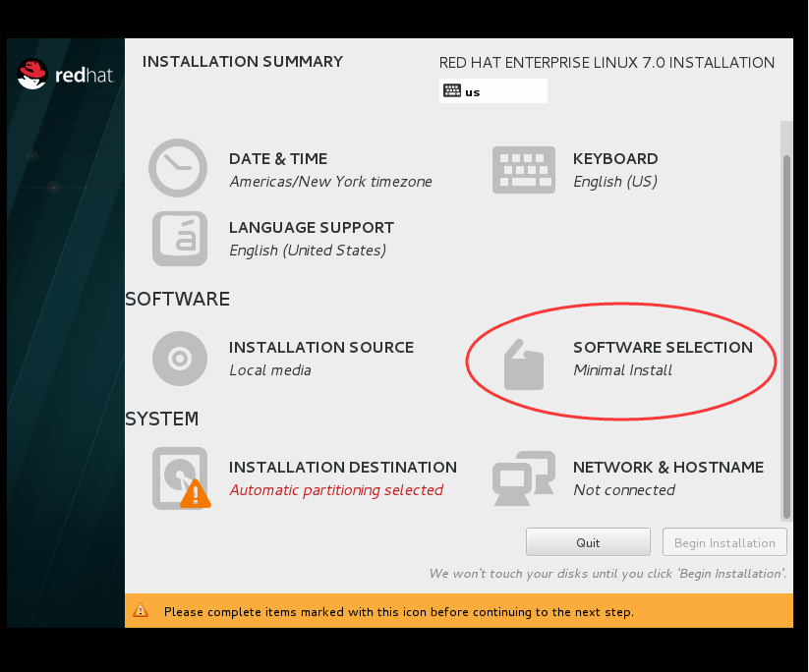Click 'Not connected' network status

coord(624,490)
